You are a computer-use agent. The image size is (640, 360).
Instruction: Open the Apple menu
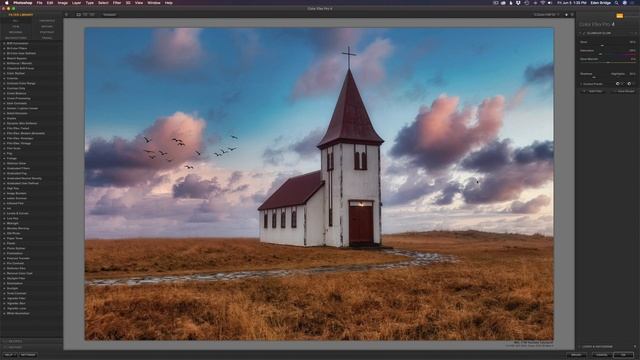tap(6, 3)
